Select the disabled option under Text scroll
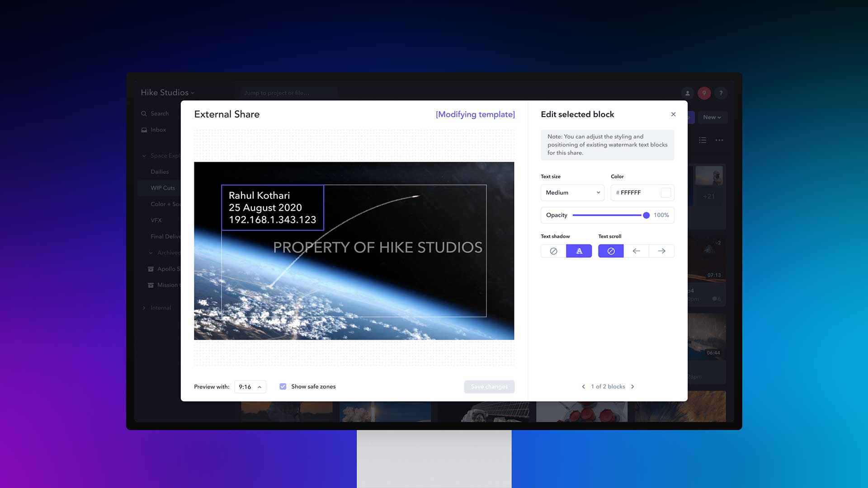Screen dimensions: 868x488 611,251
